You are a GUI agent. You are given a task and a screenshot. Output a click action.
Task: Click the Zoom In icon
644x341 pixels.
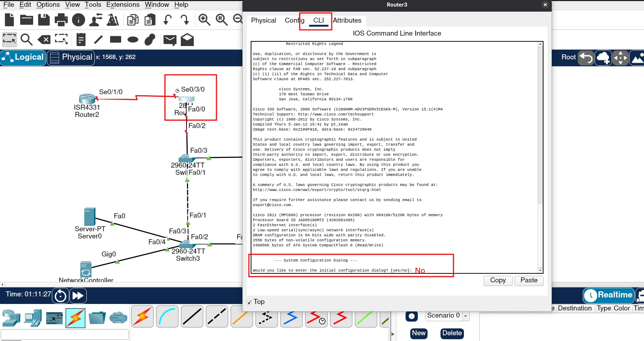coord(204,20)
